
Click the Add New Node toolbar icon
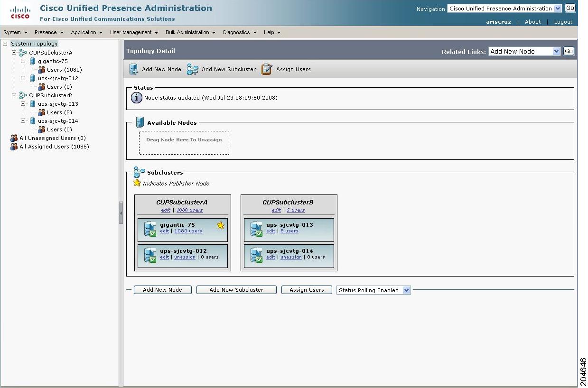click(x=134, y=69)
